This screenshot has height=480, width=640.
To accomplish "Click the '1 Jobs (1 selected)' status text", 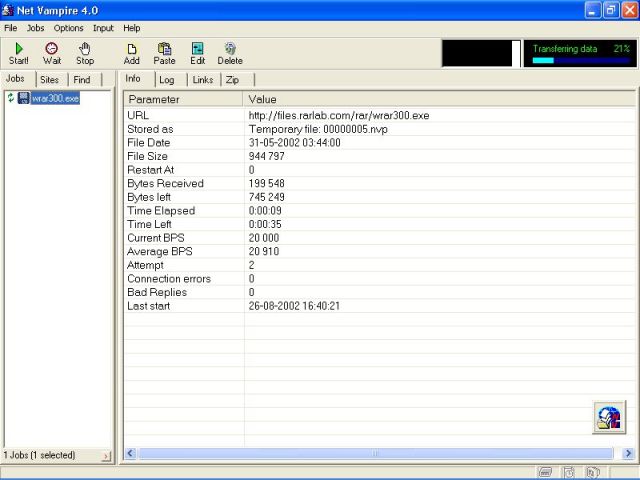I will point(39,455).
